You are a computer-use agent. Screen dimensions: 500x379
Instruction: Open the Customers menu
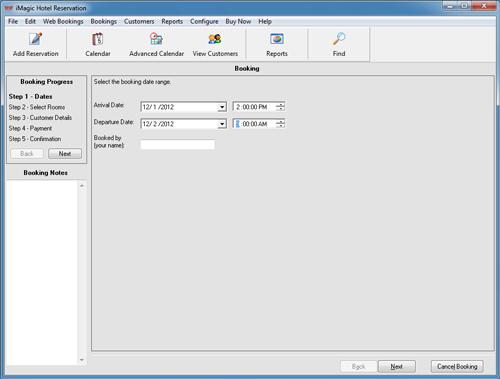tap(139, 21)
